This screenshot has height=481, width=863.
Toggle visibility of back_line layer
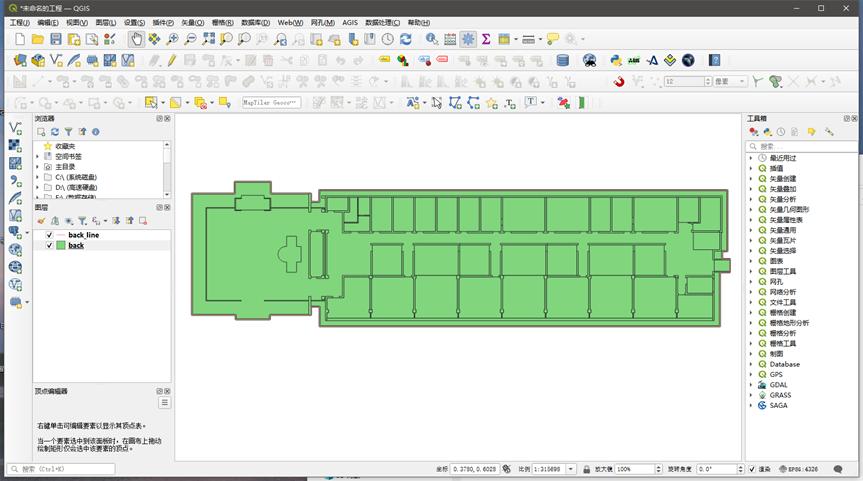click(49, 235)
